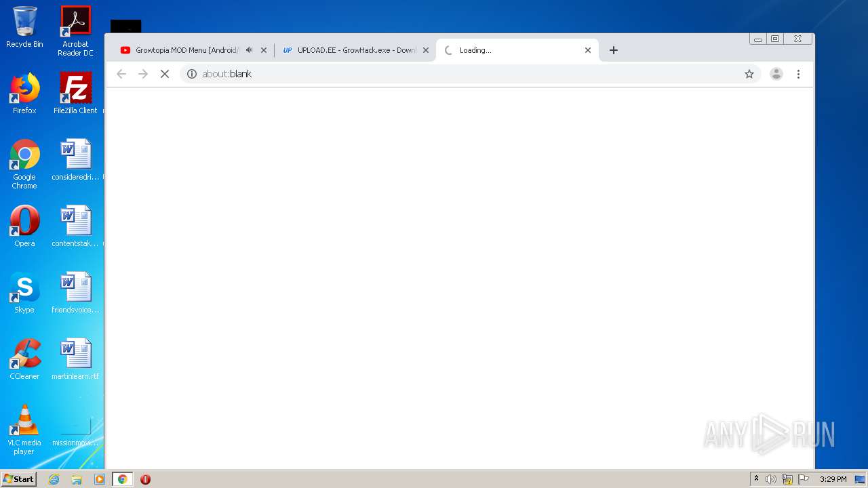
Task: Open a new tab with plus button
Action: point(614,50)
